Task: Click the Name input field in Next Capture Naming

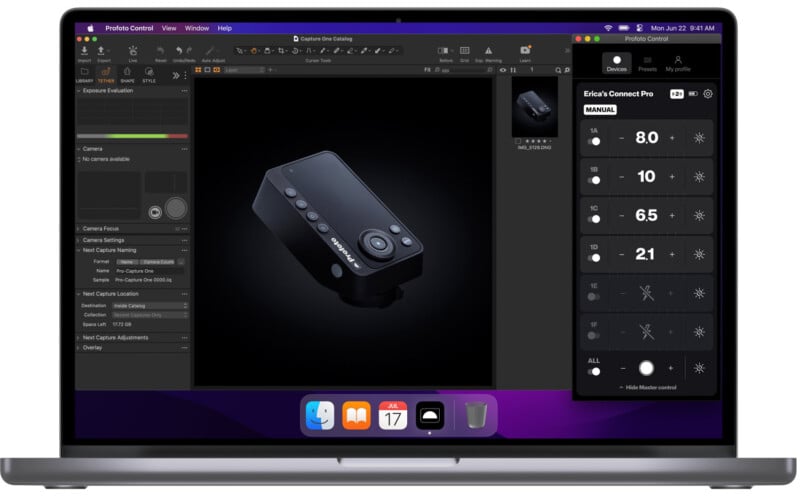Action: (149, 271)
